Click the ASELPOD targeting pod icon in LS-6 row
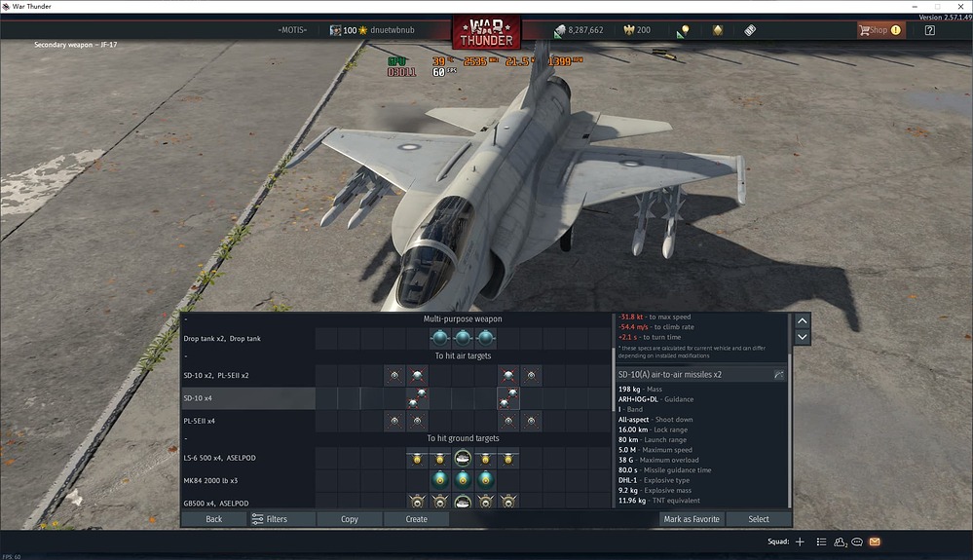 click(463, 459)
